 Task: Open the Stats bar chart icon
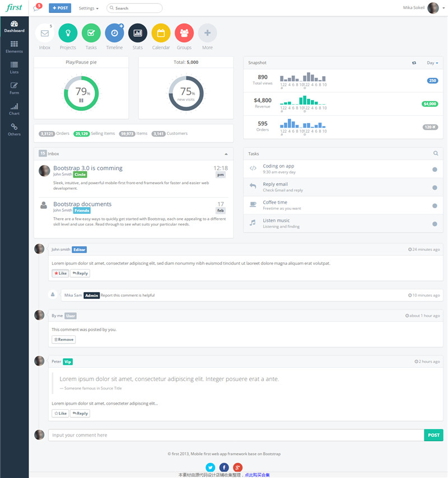(x=138, y=33)
